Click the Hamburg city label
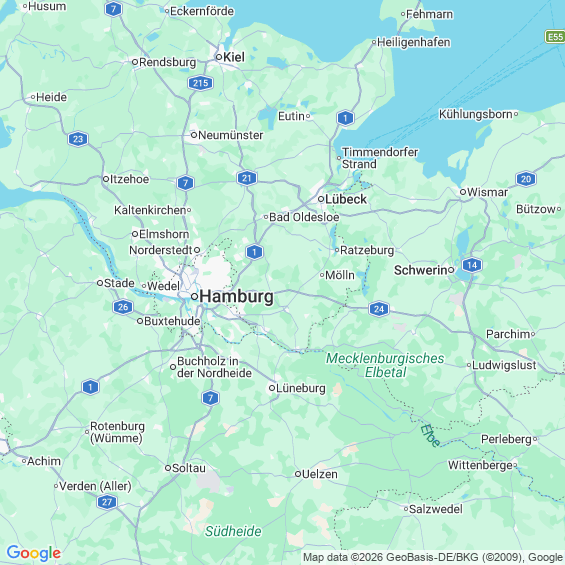This screenshot has height=565, width=565. pyautogui.click(x=236, y=297)
